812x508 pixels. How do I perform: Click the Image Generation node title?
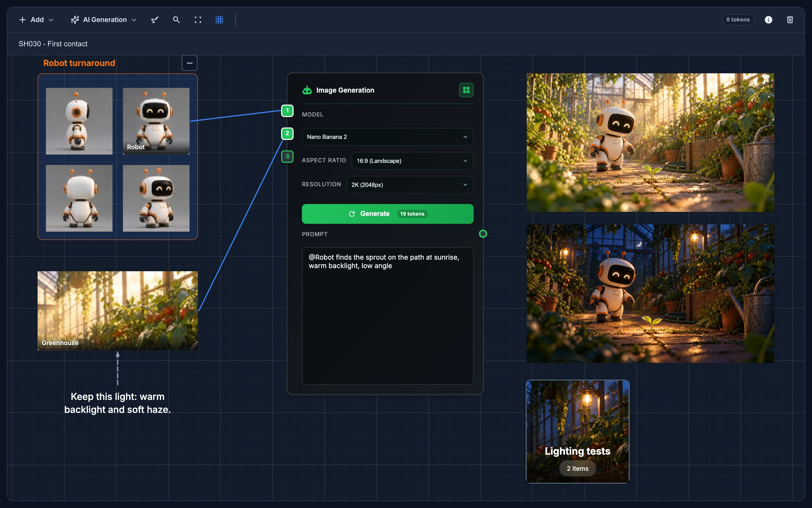pyautogui.click(x=345, y=90)
